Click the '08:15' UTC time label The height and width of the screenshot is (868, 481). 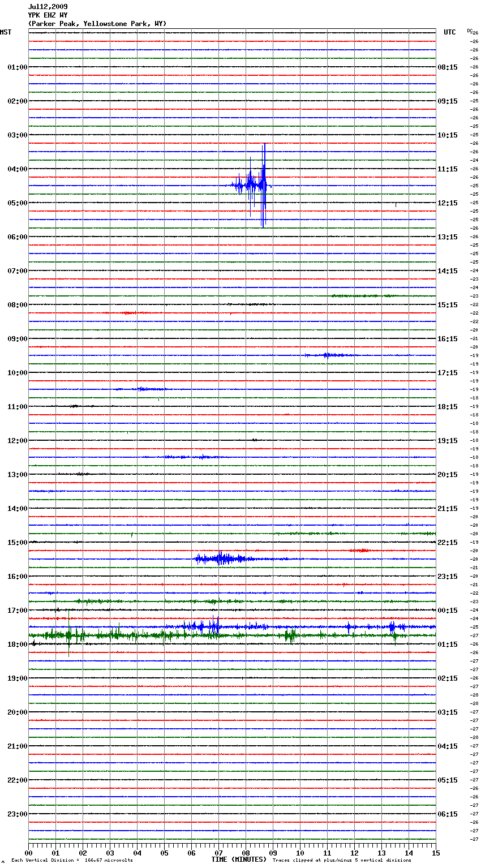(448, 67)
